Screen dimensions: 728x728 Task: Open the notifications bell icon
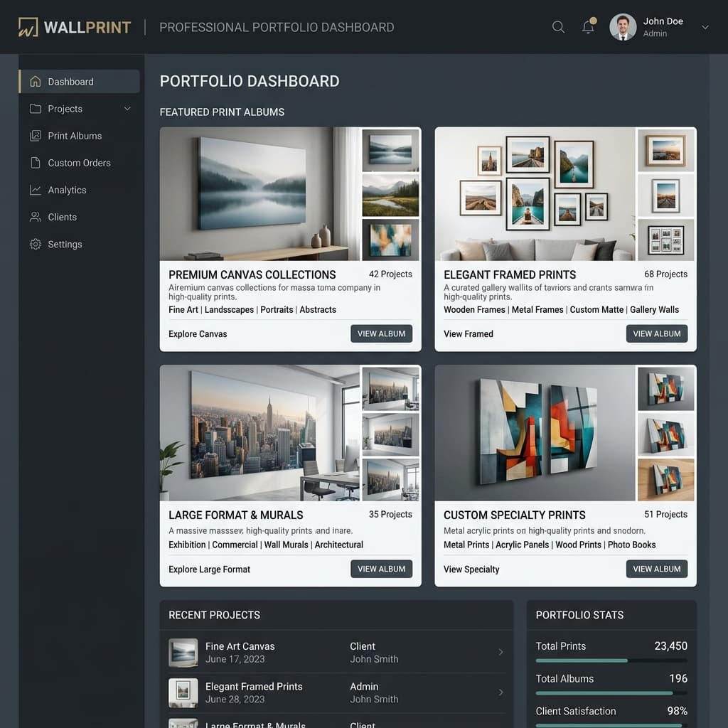pyautogui.click(x=588, y=27)
